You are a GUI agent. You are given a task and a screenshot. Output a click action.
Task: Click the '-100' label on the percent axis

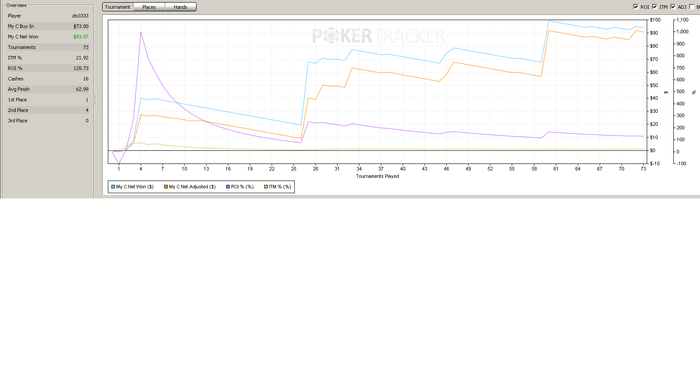(x=682, y=163)
